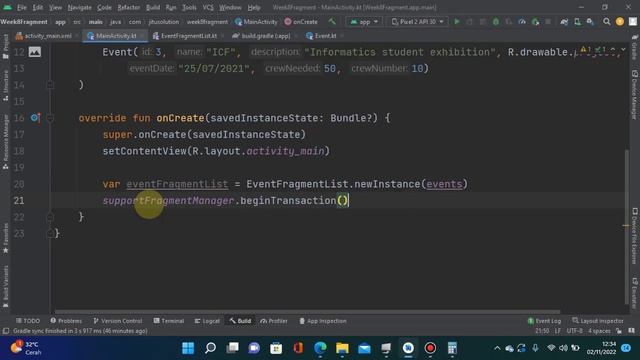640x360 pixels.
Task: Click the LF line separator status entry
Action: click(x=558, y=331)
